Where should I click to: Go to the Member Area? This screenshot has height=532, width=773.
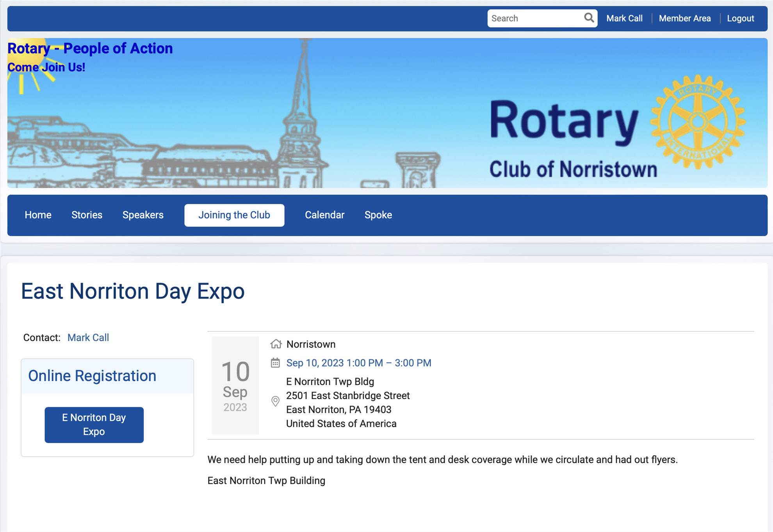[685, 18]
